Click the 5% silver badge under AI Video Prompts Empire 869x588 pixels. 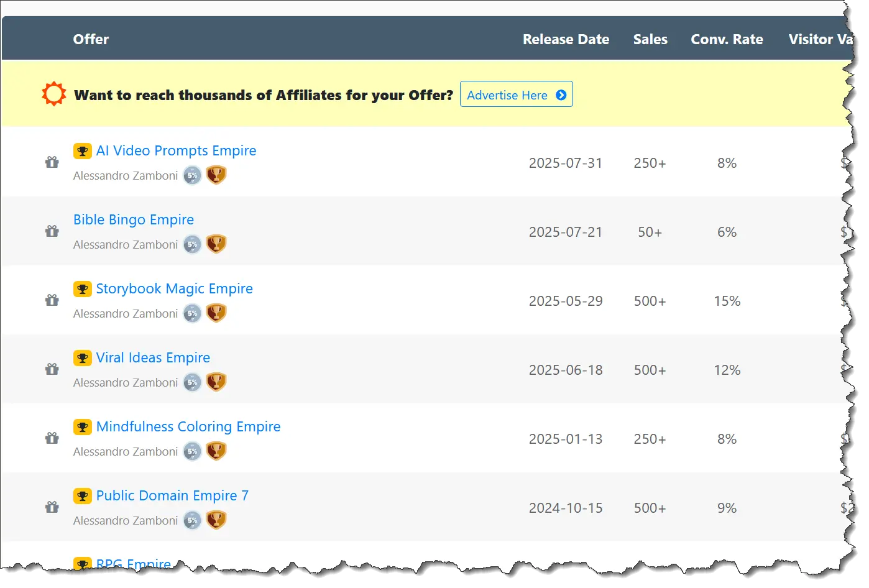(x=193, y=175)
